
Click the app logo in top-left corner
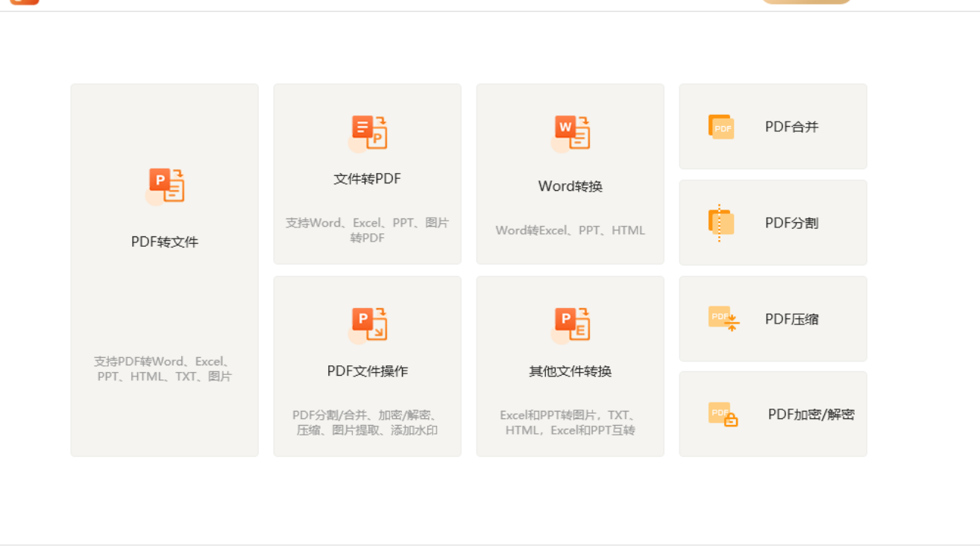pyautogui.click(x=25, y=4)
